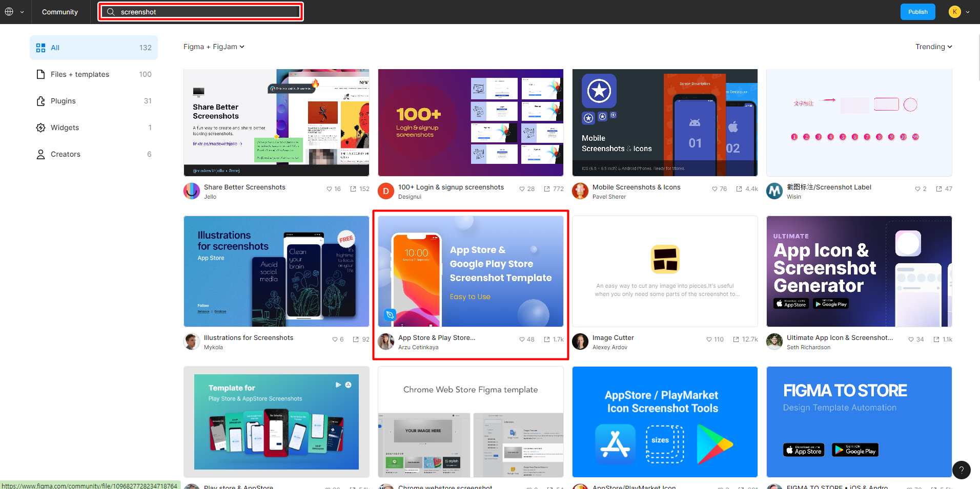
Task: Click duplicate icon for Share Better Screenshots
Action: tap(353, 189)
